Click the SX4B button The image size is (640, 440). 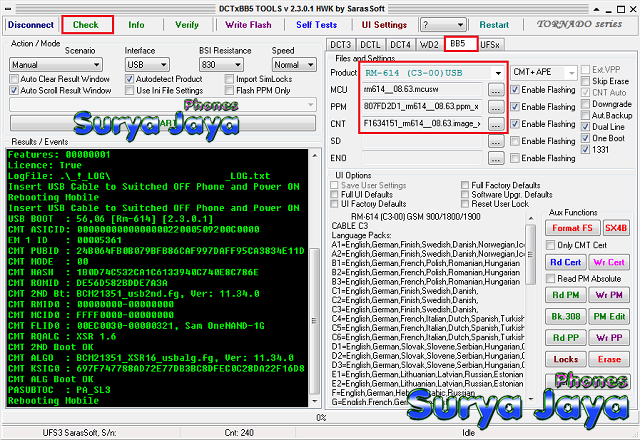click(x=616, y=228)
